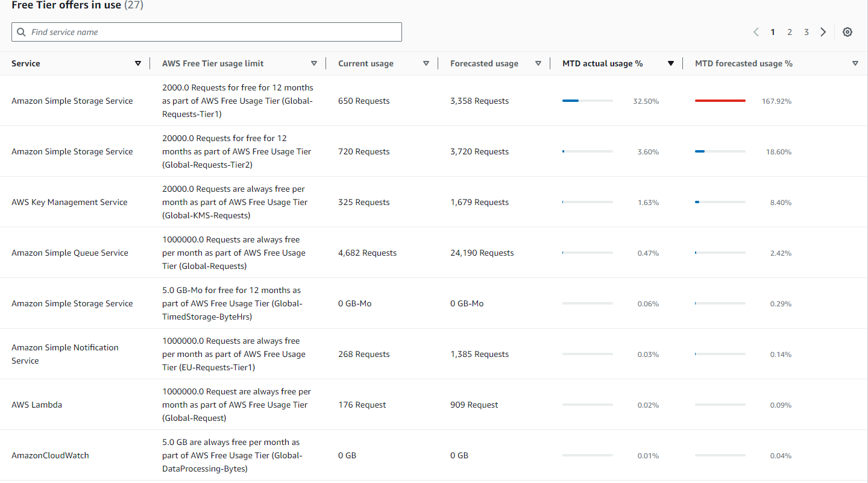This screenshot has width=868, height=483.
Task: Click the 909 Request forecasted cell
Action: [474, 405]
